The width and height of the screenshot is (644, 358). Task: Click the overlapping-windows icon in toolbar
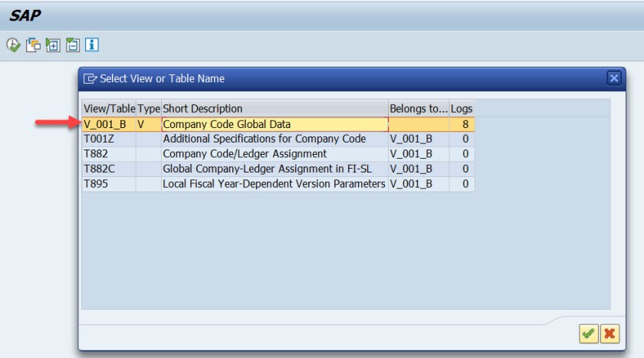pos(33,45)
